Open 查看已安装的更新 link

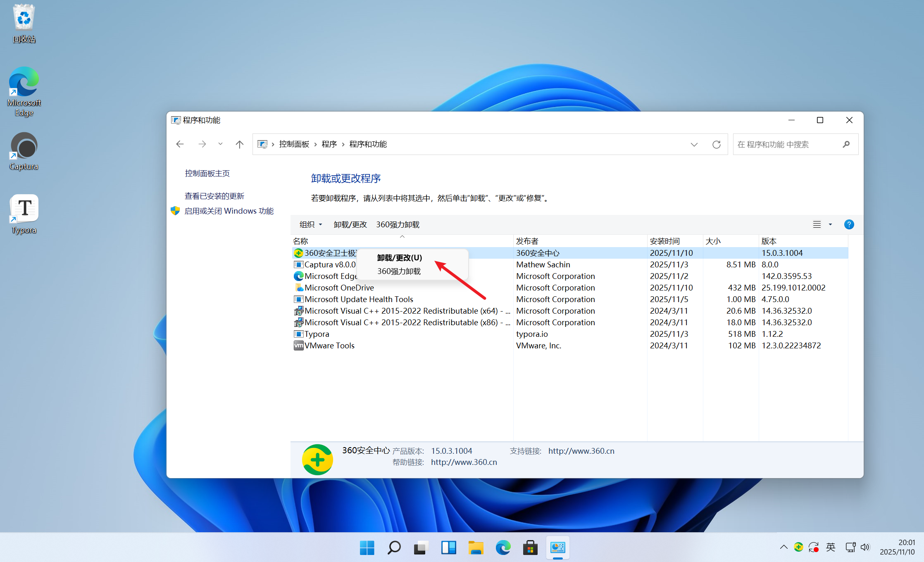coord(214,196)
